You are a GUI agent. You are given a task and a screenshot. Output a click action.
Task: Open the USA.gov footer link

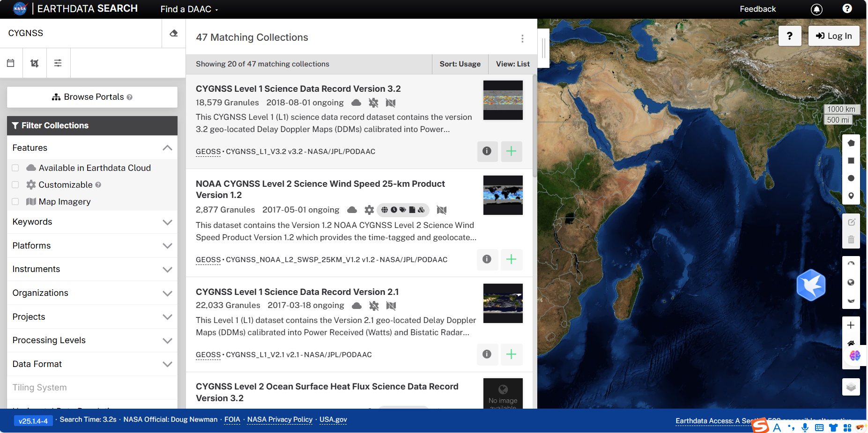coord(333,419)
